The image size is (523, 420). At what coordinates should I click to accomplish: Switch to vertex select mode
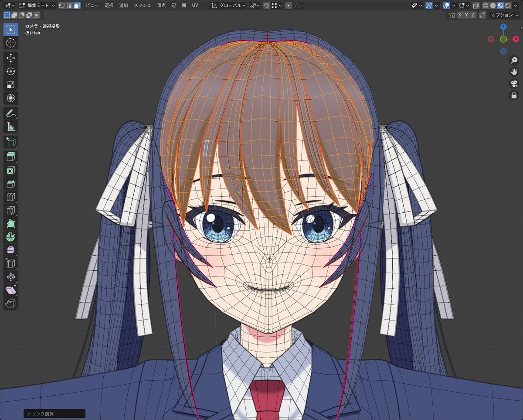61,6
